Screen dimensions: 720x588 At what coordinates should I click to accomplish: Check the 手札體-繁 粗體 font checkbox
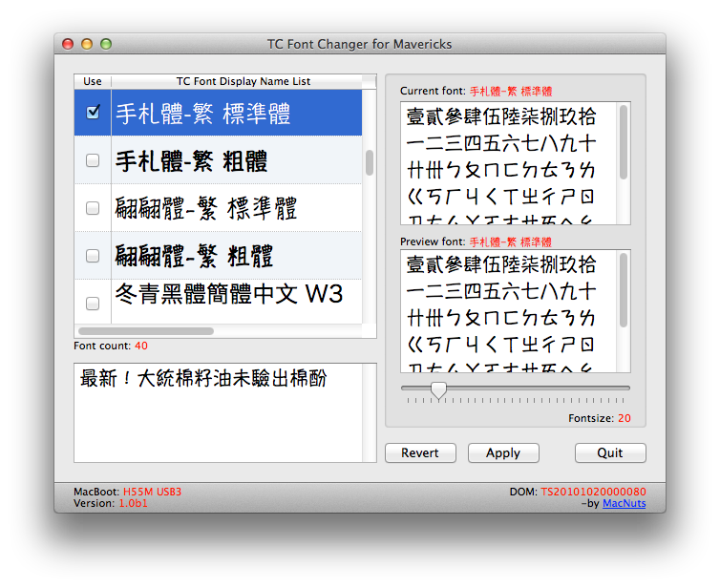93,160
